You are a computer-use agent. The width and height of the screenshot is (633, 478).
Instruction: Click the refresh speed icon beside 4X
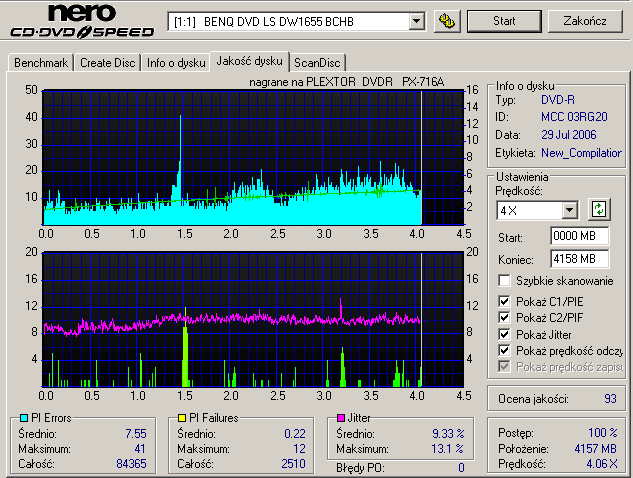(599, 210)
